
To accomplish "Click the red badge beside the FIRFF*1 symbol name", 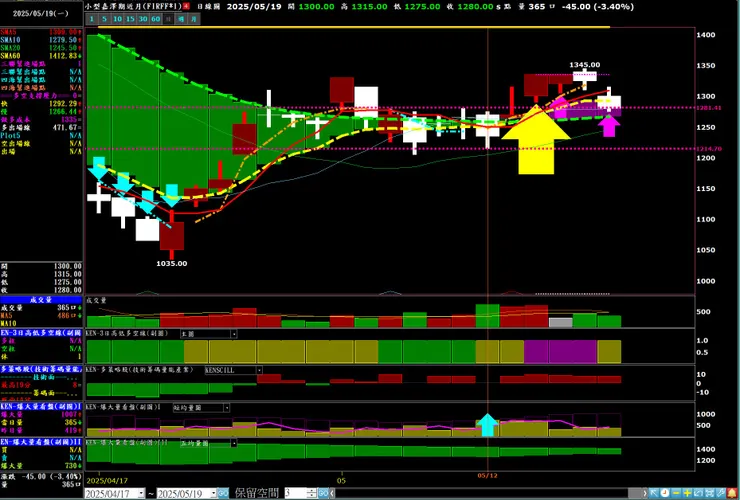I will click(186, 6).
